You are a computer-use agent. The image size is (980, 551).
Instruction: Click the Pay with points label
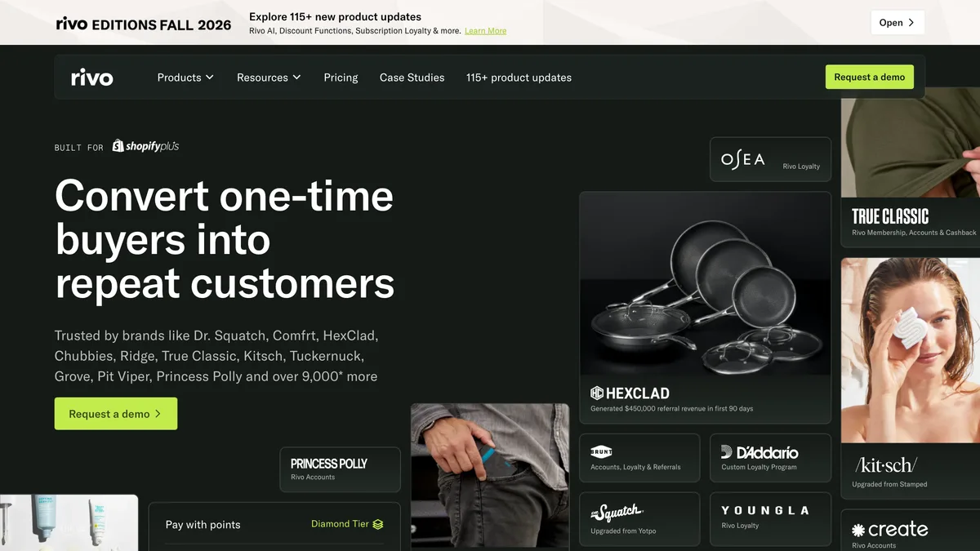tap(203, 525)
